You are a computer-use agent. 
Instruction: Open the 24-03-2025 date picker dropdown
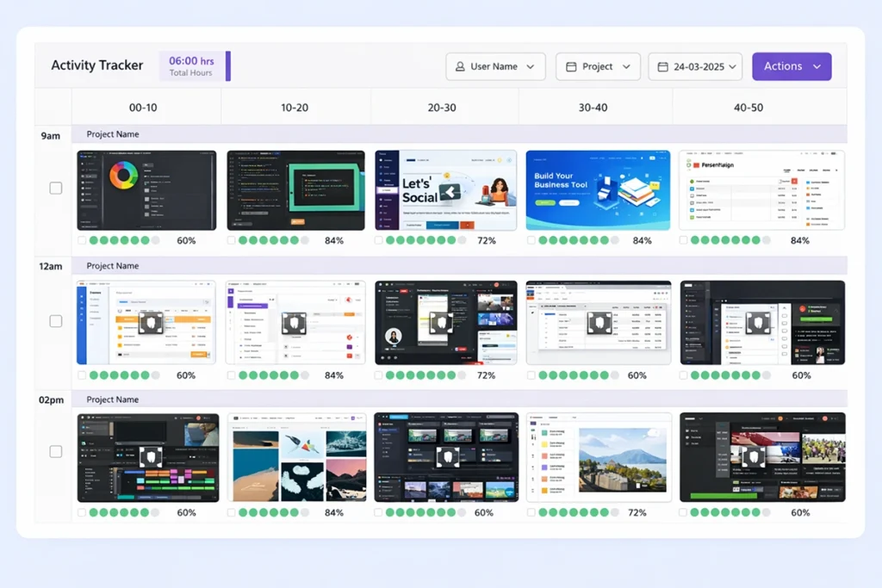click(x=695, y=67)
